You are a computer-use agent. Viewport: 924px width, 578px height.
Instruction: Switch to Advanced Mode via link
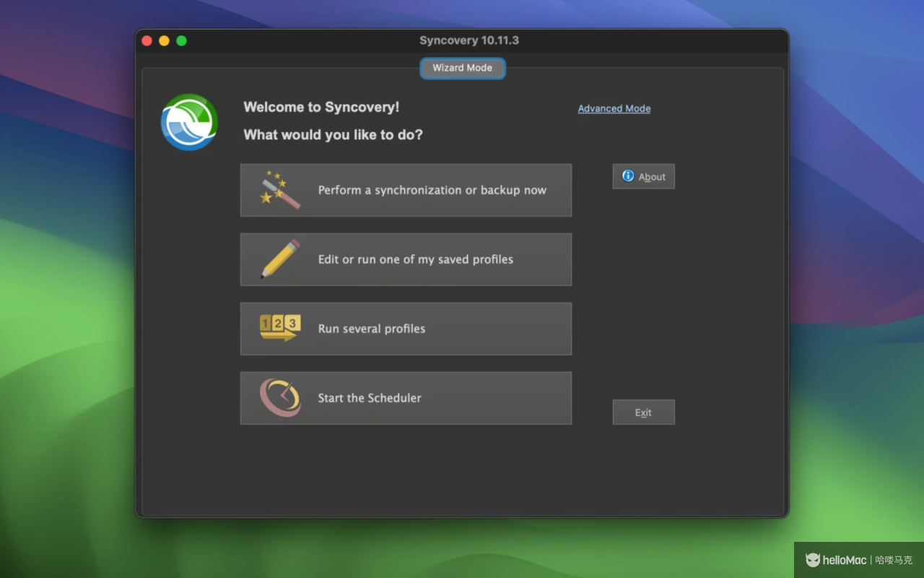[x=614, y=108]
